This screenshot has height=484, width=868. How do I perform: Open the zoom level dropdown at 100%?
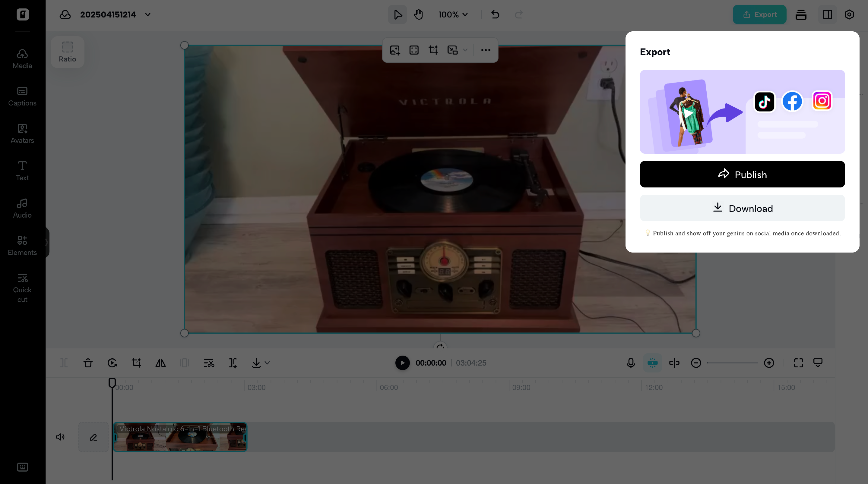pyautogui.click(x=453, y=14)
